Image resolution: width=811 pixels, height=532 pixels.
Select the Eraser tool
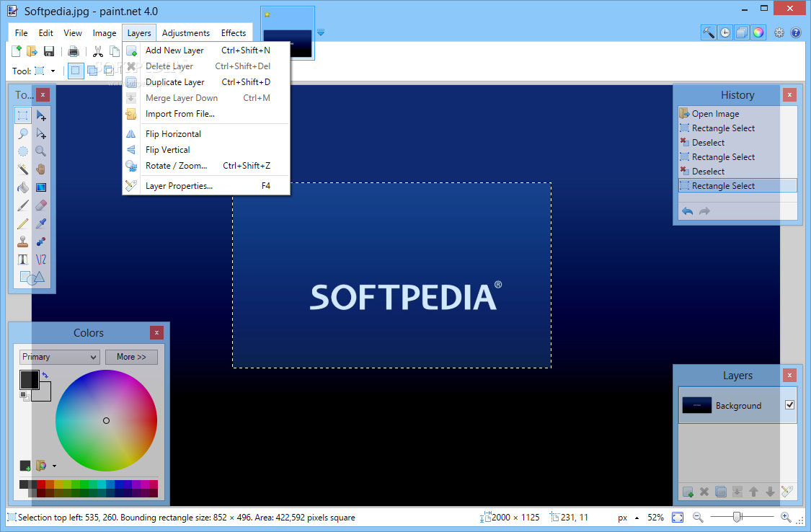point(41,205)
